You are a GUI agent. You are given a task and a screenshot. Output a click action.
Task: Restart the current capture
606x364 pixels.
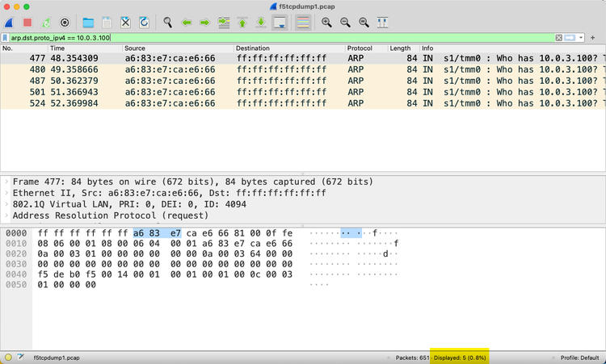pos(47,22)
